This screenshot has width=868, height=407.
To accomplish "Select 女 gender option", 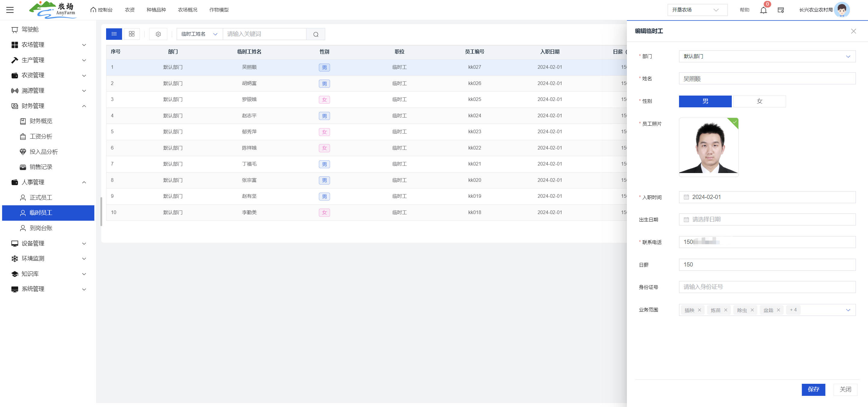I will point(759,101).
